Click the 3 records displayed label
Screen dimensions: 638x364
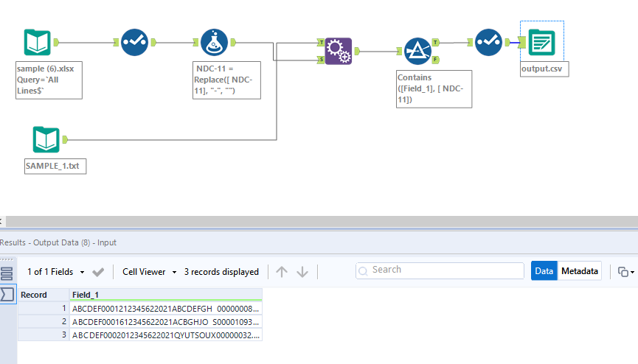pos(221,272)
